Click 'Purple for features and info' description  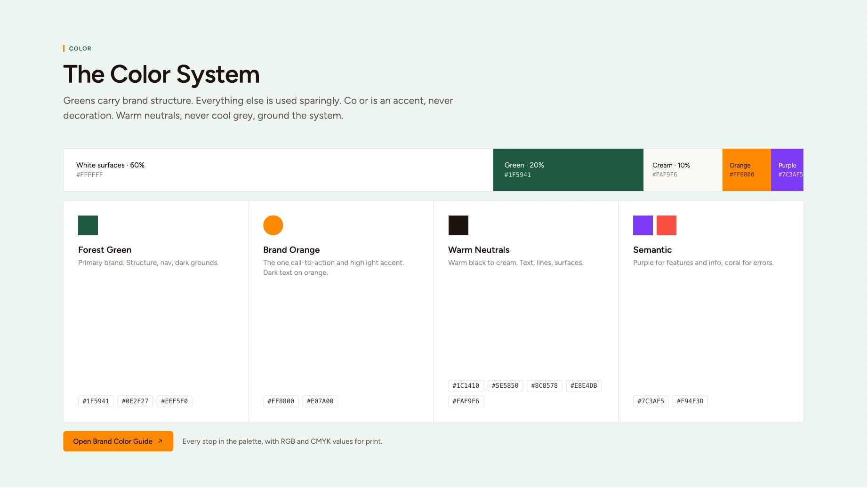703,263
